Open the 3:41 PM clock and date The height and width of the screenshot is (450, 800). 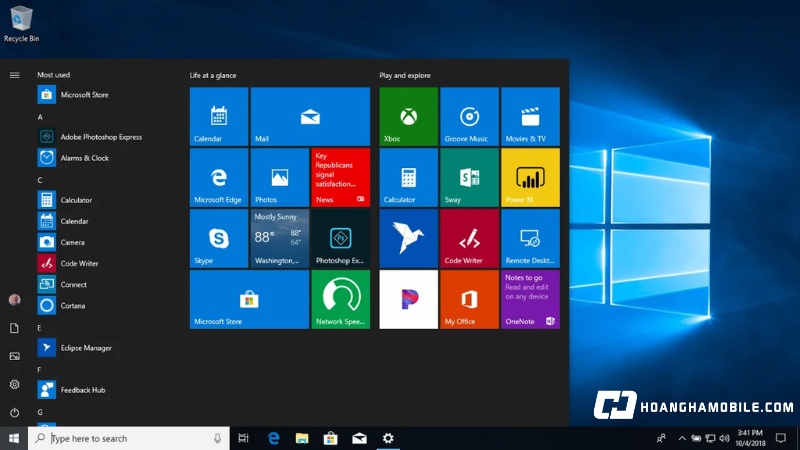pos(750,438)
